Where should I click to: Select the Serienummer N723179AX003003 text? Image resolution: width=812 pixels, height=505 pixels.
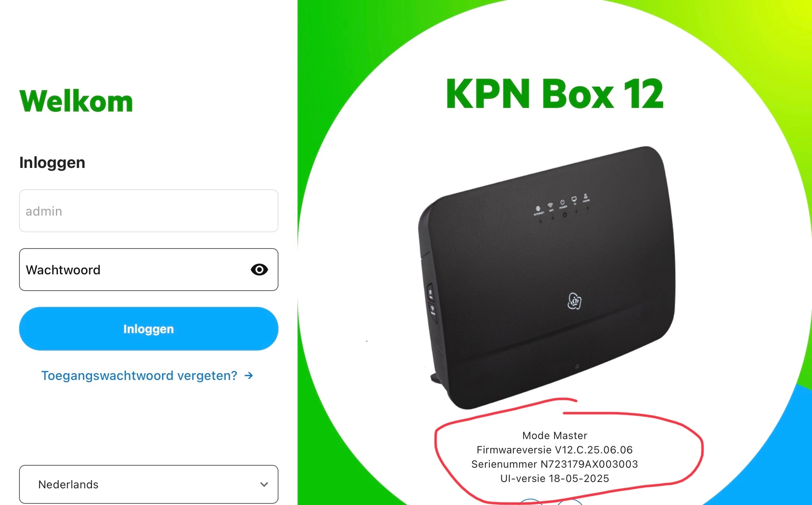(x=555, y=464)
